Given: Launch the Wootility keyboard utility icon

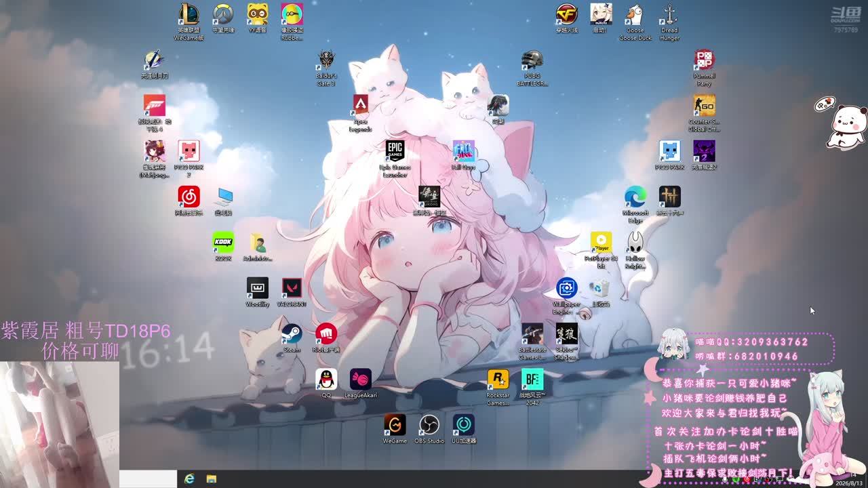Looking at the screenshot, I should [x=257, y=287].
